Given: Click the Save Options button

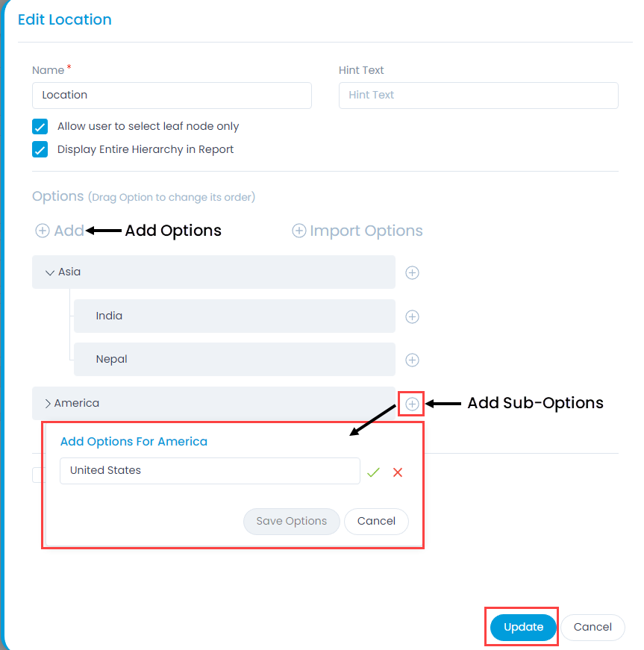Looking at the screenshot, I should click(x=291, y=521).
